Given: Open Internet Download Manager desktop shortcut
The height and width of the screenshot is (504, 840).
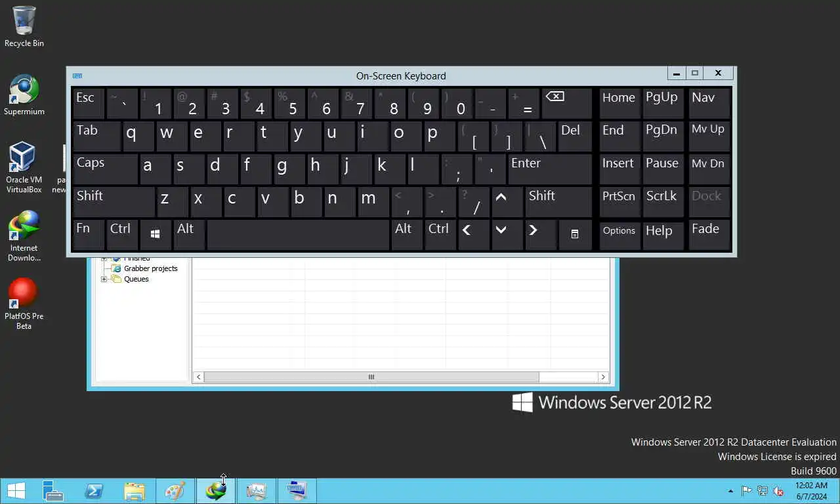Looking at the screenshot, I should click(24, 236).
